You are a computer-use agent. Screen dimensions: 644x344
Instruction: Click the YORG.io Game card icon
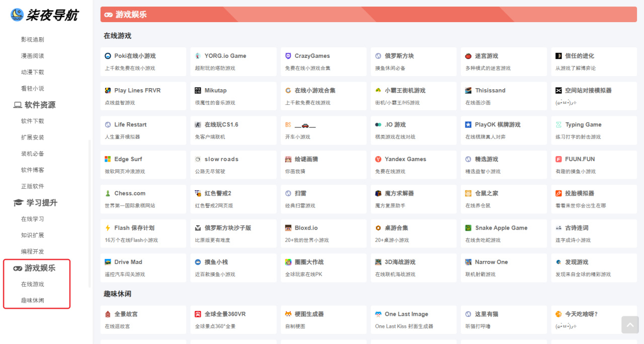[x=198, y=56]
